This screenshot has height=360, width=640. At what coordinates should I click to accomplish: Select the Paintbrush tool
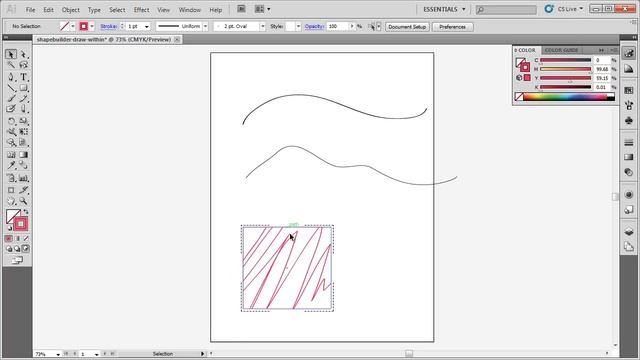11,98
